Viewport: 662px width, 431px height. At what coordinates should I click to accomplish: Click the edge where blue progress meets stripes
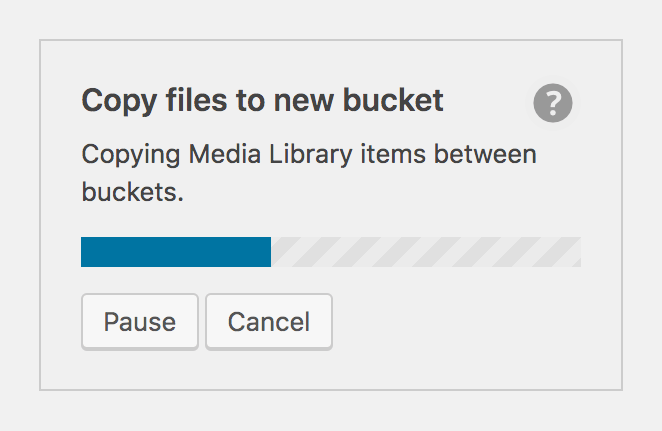[x=271, y=252]
